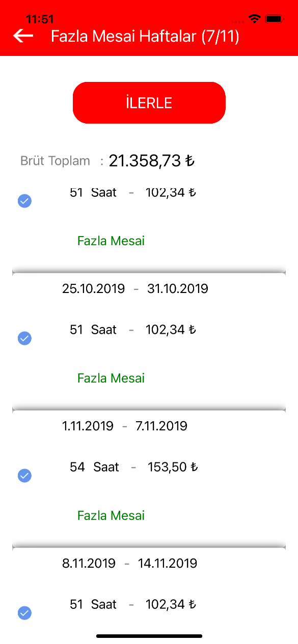Select the 1.11.2019 - 7.11.2019 date range

(x=125, y=426)
